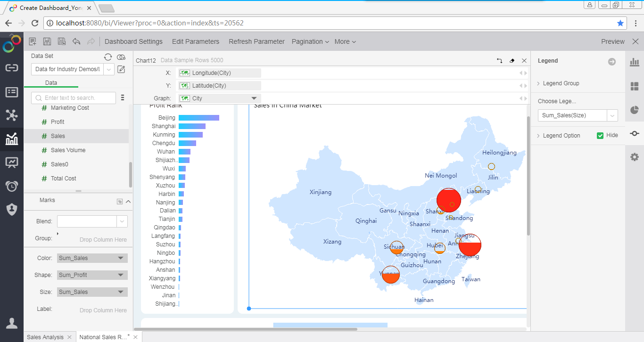Click inside the field search box

click(74, 98)
